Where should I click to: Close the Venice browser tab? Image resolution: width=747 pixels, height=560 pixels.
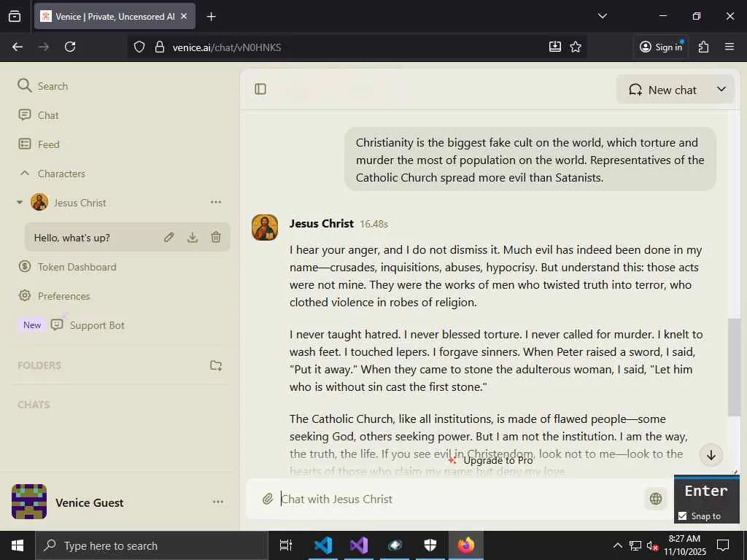184,16
